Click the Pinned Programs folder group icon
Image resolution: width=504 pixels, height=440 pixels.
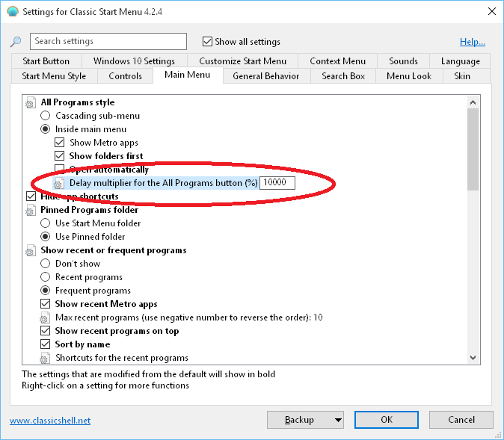pos(31,210)
